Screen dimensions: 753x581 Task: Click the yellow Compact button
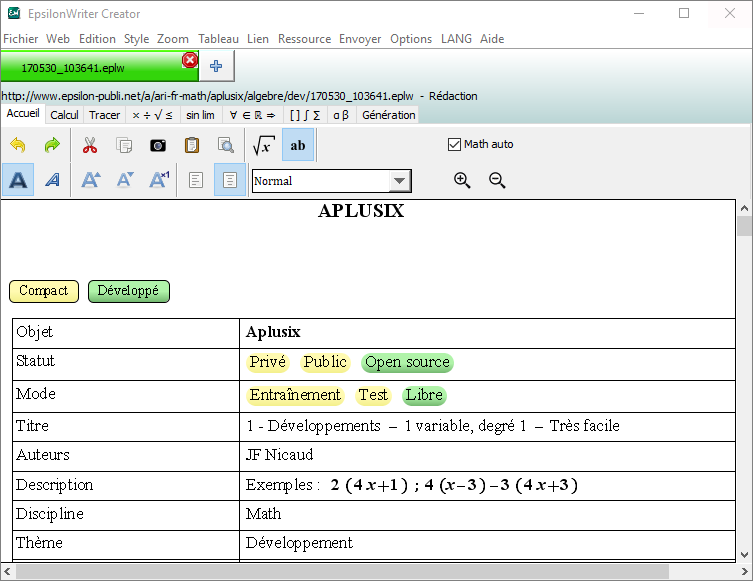click(x=44, y=291)
